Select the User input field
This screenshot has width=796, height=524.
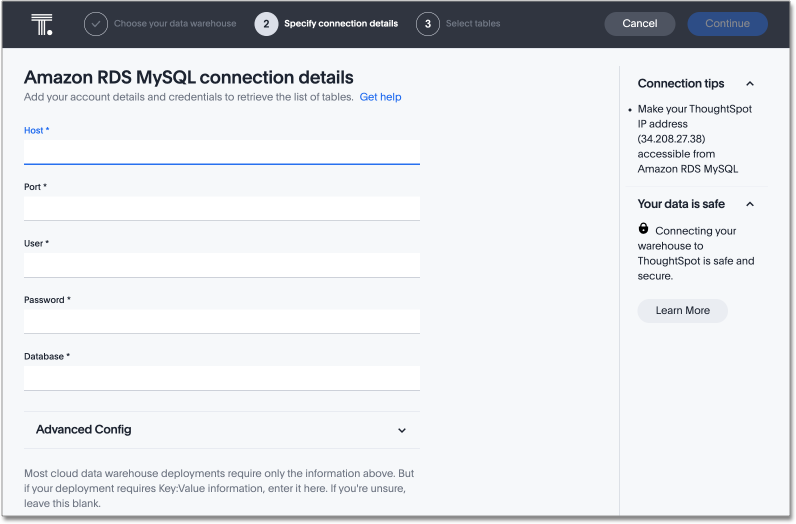point(221,265)
